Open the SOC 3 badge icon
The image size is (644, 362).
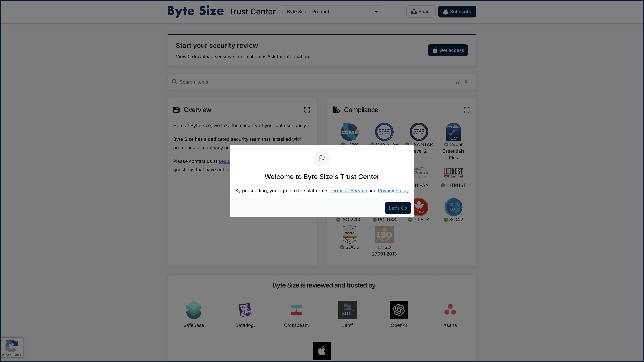pos(350,235)
